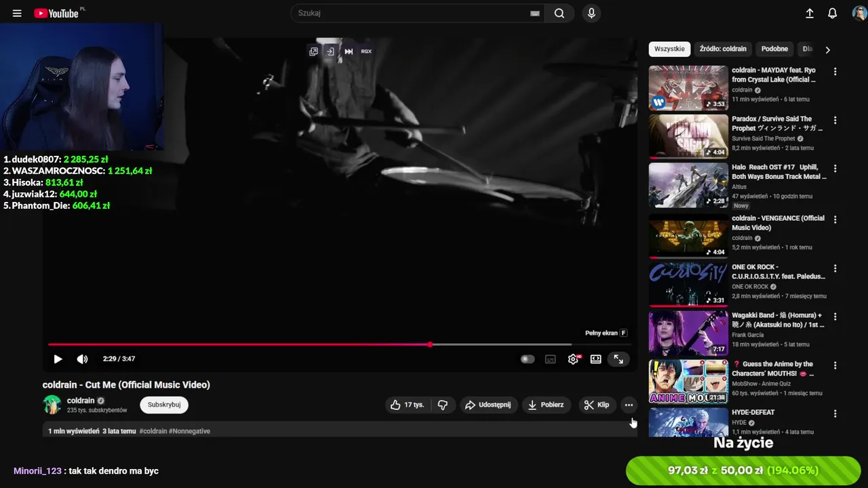Click the skip-forward overlay icon on video
Image resolution: width=868 pixels, height=488 pixels.
click(348, 52)
